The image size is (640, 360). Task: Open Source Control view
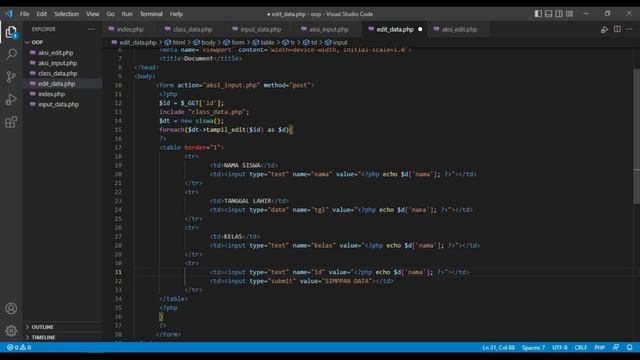[11, 77]
